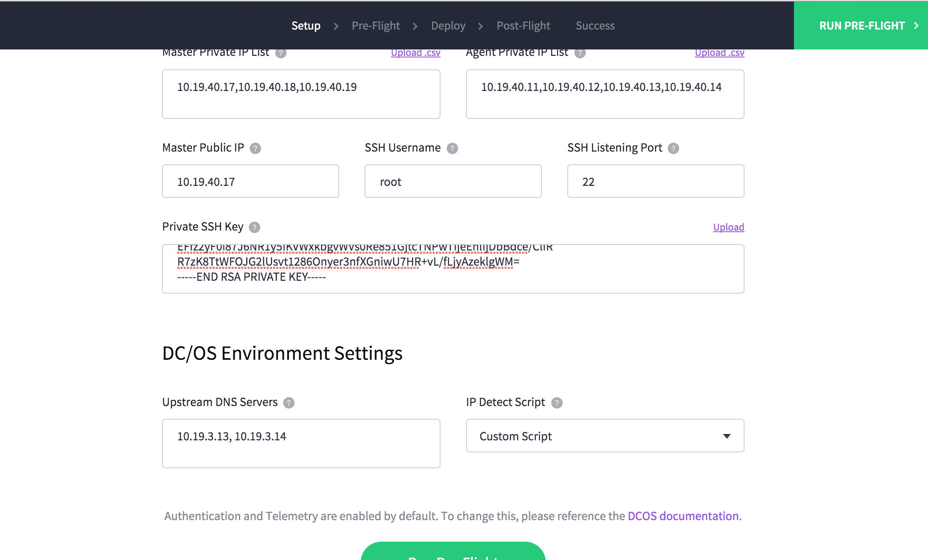Click the Private SSH Key text area
This screenshot has height=560, width=928.
(x=453, y=269)
